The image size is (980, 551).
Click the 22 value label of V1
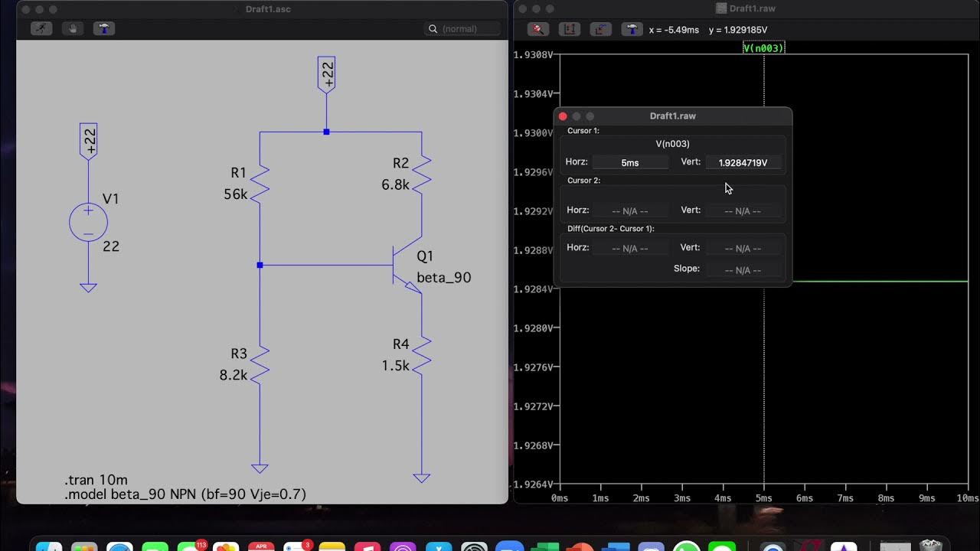point(111,246)
